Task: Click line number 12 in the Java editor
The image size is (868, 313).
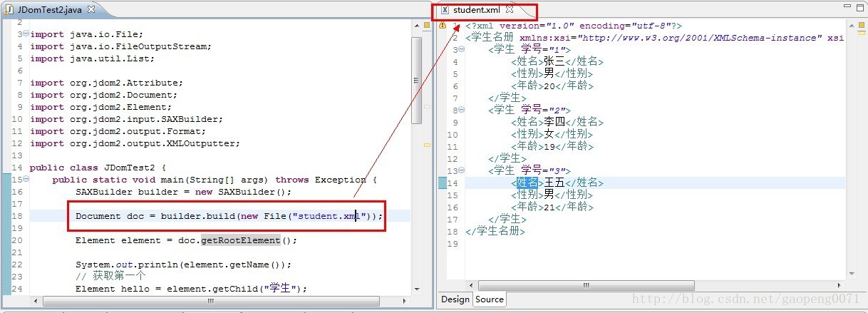Action: pyautogui.click(x=18, y=143)
